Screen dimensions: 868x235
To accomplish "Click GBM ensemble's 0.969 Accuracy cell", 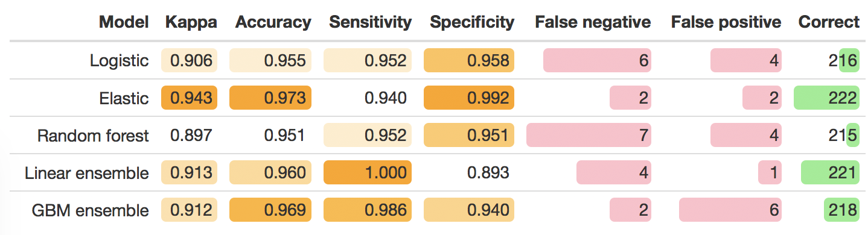I will (270, 210).
